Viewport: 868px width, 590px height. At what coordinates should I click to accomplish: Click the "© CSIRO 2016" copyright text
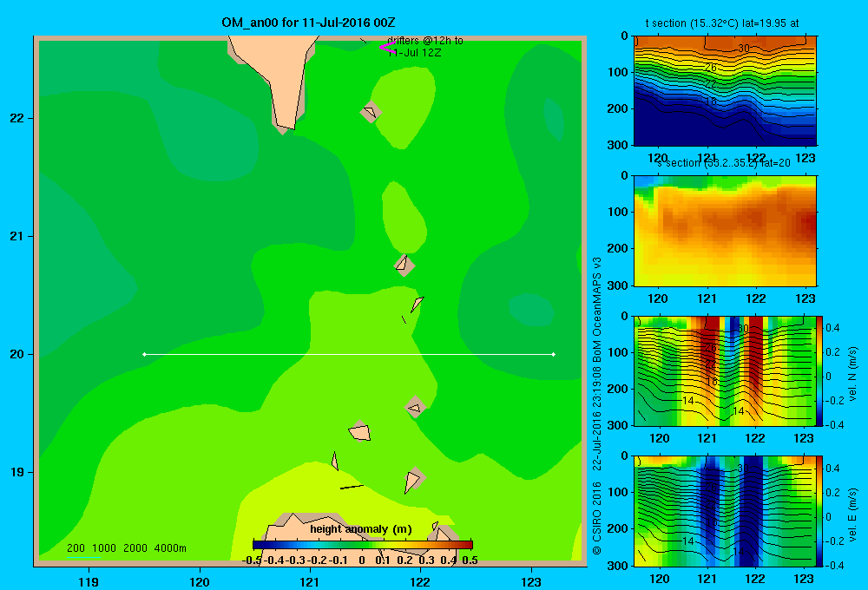pyautogui.click(x=597, y=518)
